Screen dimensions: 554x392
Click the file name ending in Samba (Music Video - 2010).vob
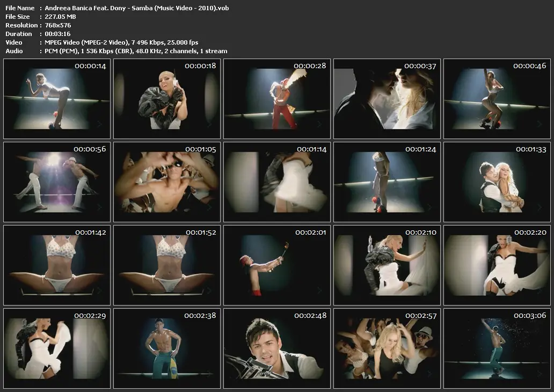point(137,8)
